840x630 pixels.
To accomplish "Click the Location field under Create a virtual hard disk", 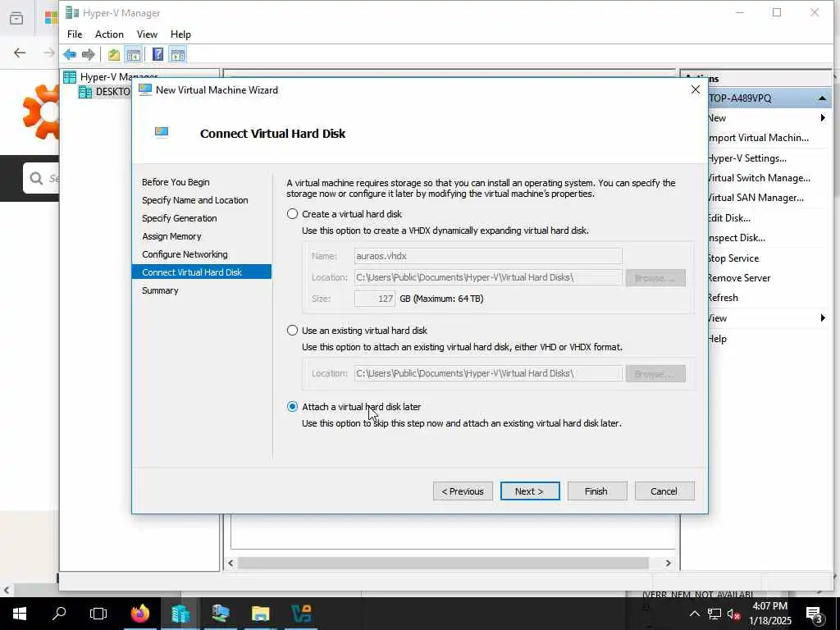I will [x=488, y=277].
